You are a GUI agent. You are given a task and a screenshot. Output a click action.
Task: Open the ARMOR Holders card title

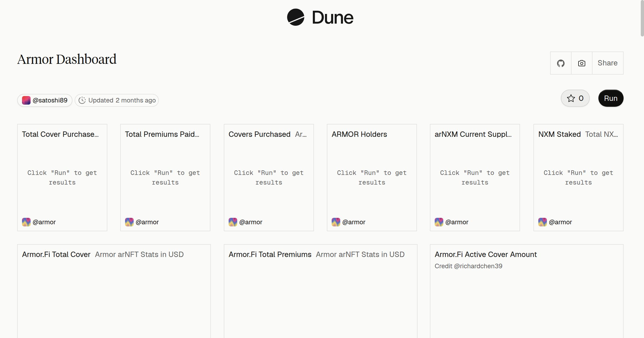(359, 134)
